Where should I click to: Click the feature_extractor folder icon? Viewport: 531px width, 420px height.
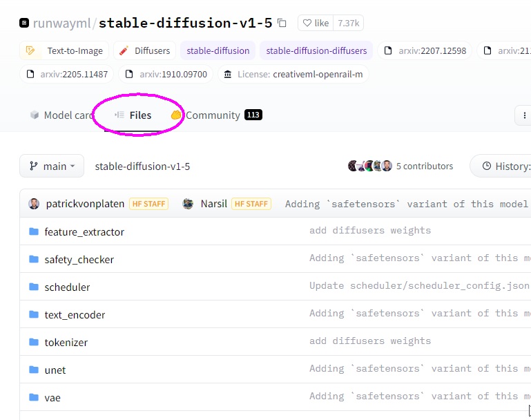[34, 231]
